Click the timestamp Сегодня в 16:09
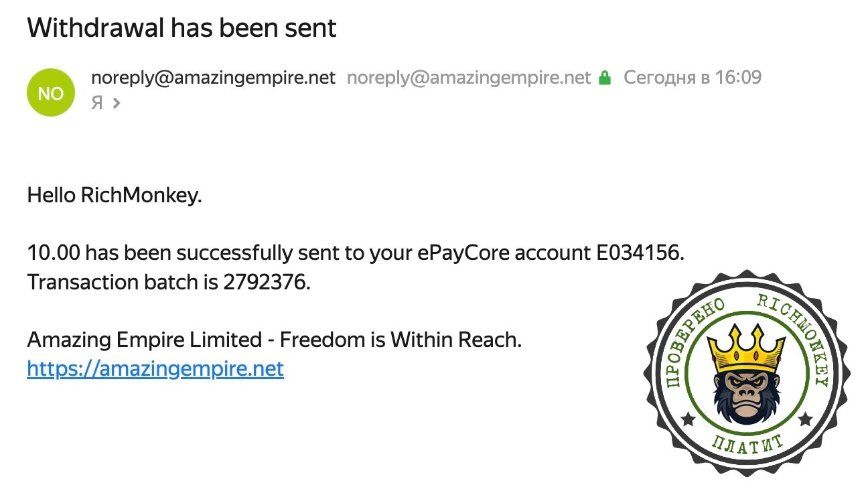Image resolution: width=868 pixels, height=489 pixels. click(693, 78)
